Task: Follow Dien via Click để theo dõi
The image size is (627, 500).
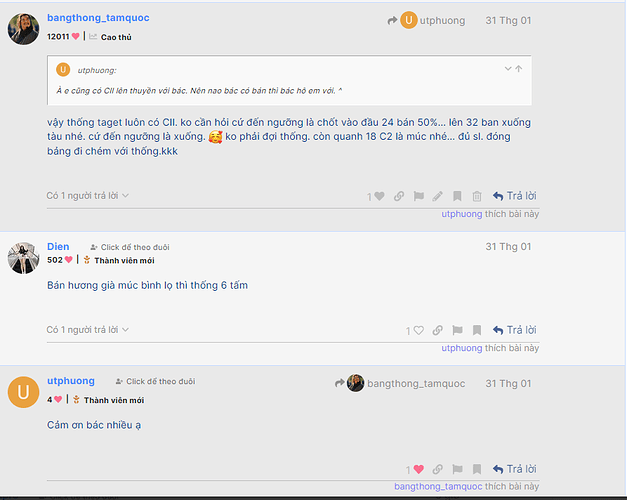Action: point(130,247)
